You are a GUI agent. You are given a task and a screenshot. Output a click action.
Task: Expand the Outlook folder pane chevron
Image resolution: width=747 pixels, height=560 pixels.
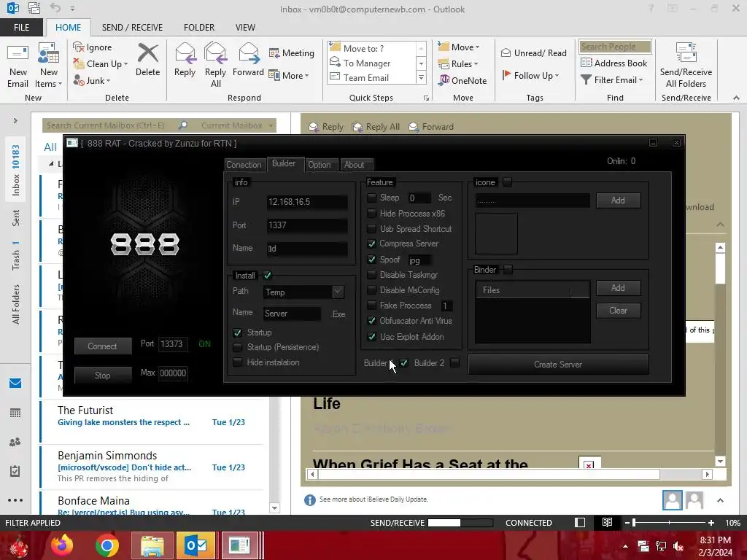[15, 120]
